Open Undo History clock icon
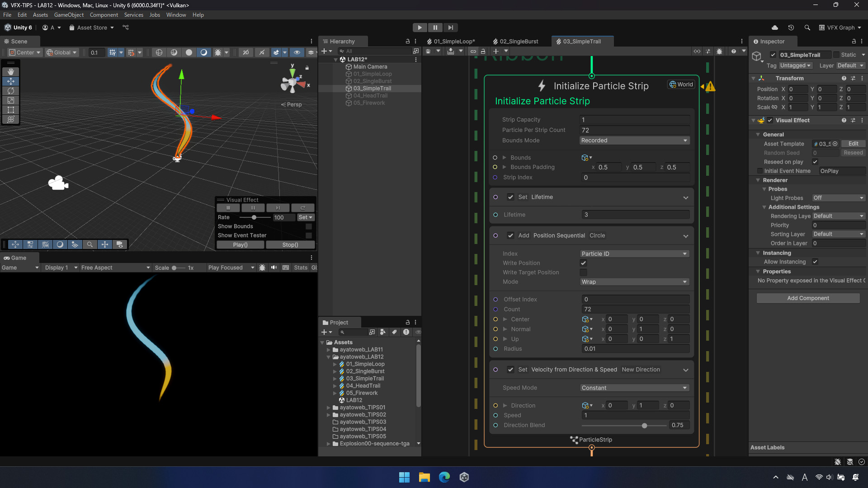The width and height of the screenshot is (868, 488). coord(791,28)
